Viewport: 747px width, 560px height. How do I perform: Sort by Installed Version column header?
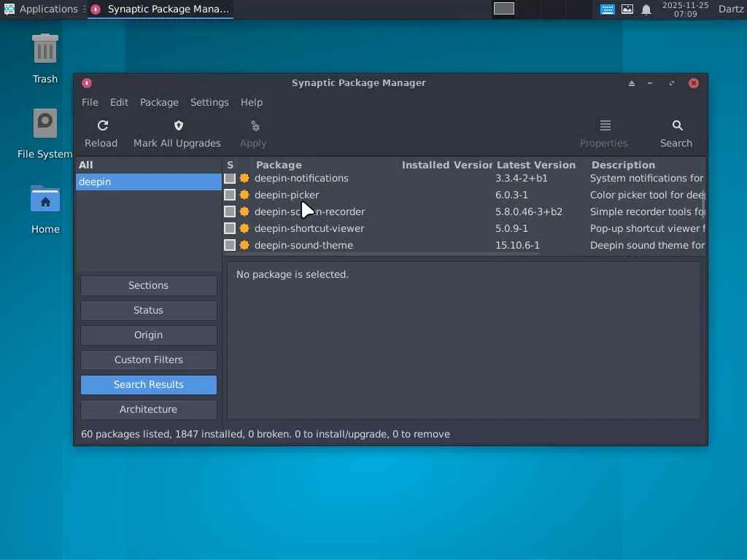446,166
